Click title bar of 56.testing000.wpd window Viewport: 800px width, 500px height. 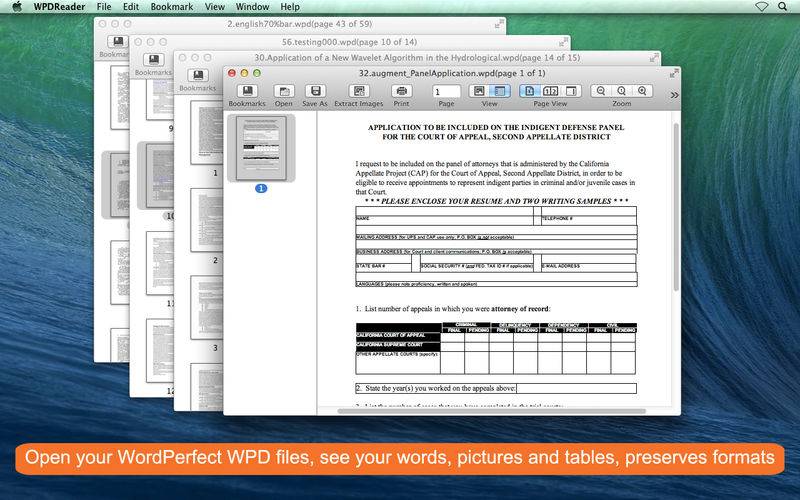349,42
